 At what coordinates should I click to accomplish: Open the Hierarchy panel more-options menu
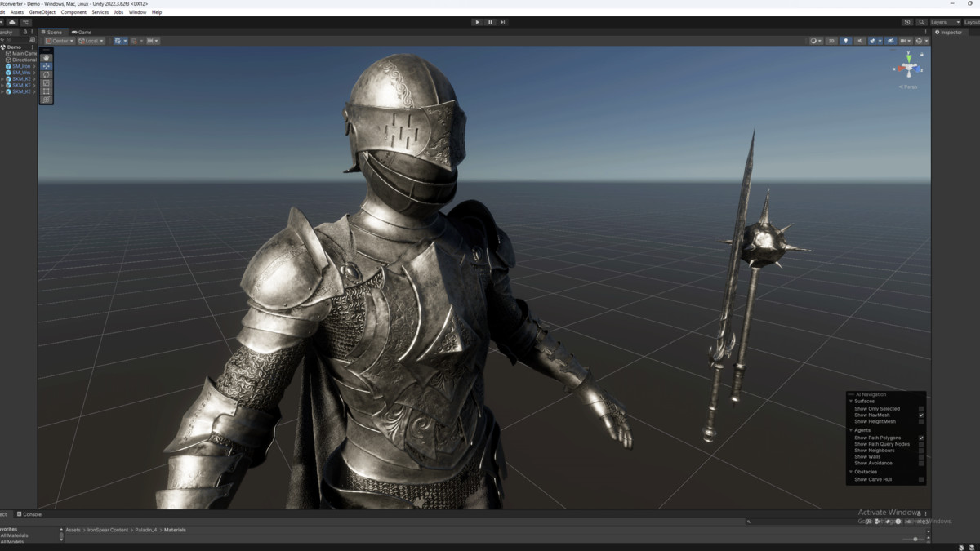[32, 32]
